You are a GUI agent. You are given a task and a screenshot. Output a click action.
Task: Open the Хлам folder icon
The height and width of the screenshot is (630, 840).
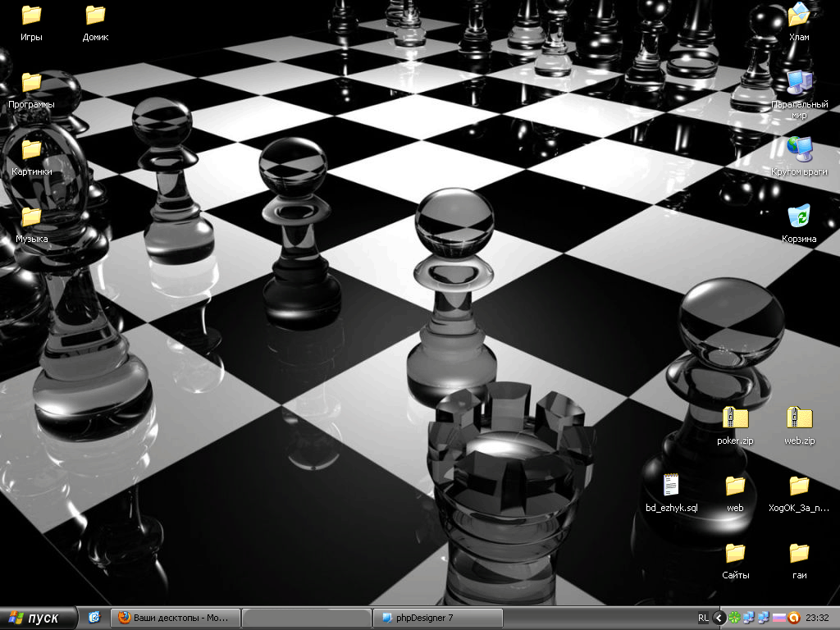(x=799, y=16)
